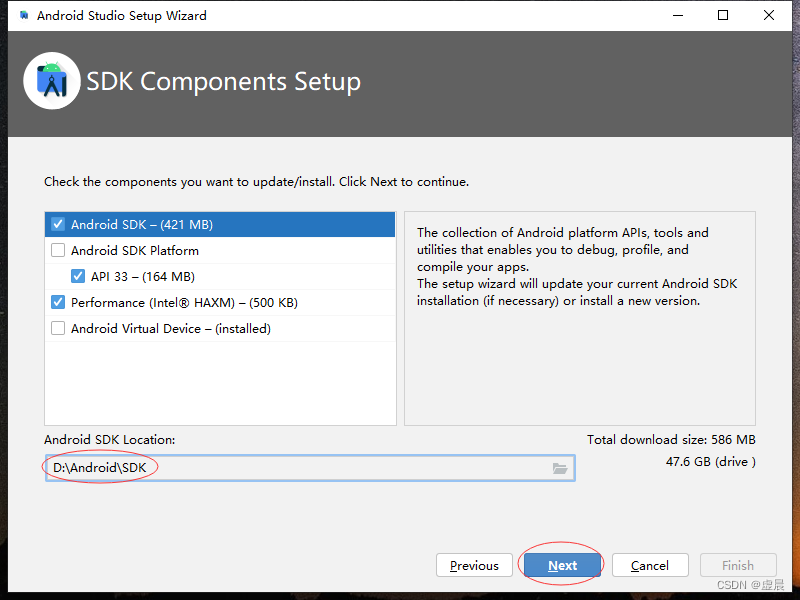Cancel the setup wizard
This screenshot has width=800, height=600.
pos(650,564)
